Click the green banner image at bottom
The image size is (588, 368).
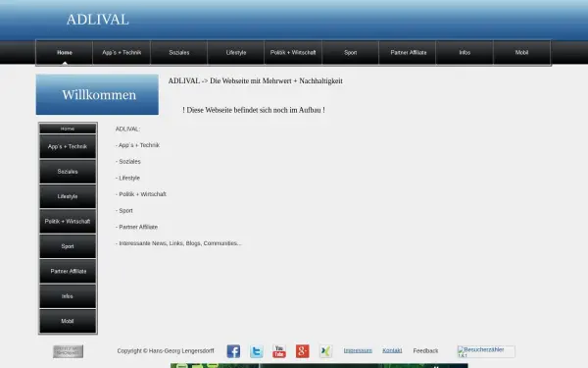[319, 366]
